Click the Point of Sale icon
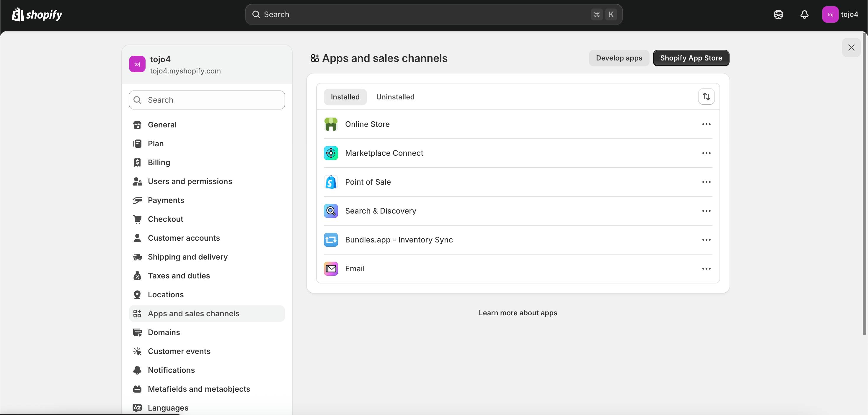Viewport: 868px width, 415px height. click(331, 182)
